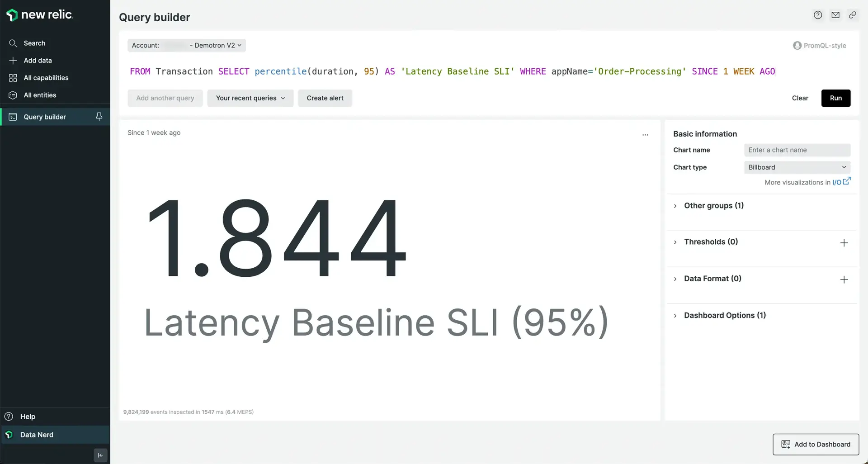Screen dimensions: 868x464
Task: Add a data format with plus icon
Action: point(844,279)
